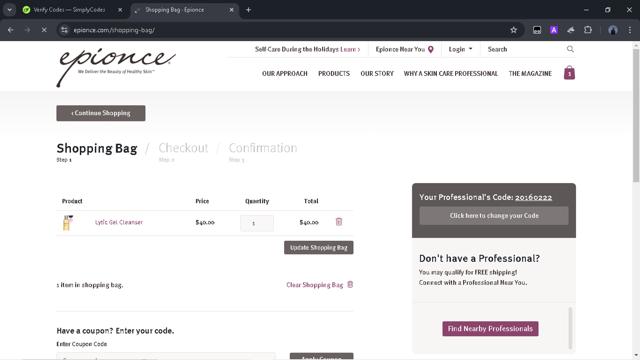Click the Clear Shopping Bag link
Image resolution: width=640 pixels, height=360 pixels.
tap(315, 285)
